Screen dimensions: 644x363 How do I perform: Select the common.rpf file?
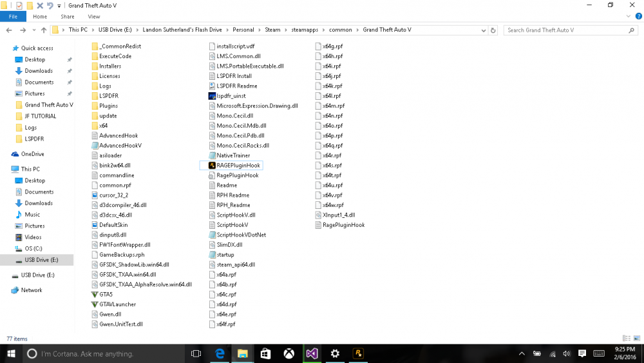(111, 186)
